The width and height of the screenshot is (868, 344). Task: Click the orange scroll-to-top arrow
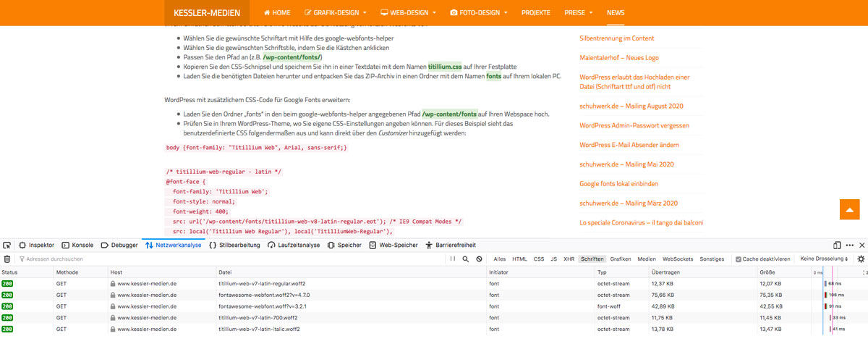coord(848,209)
